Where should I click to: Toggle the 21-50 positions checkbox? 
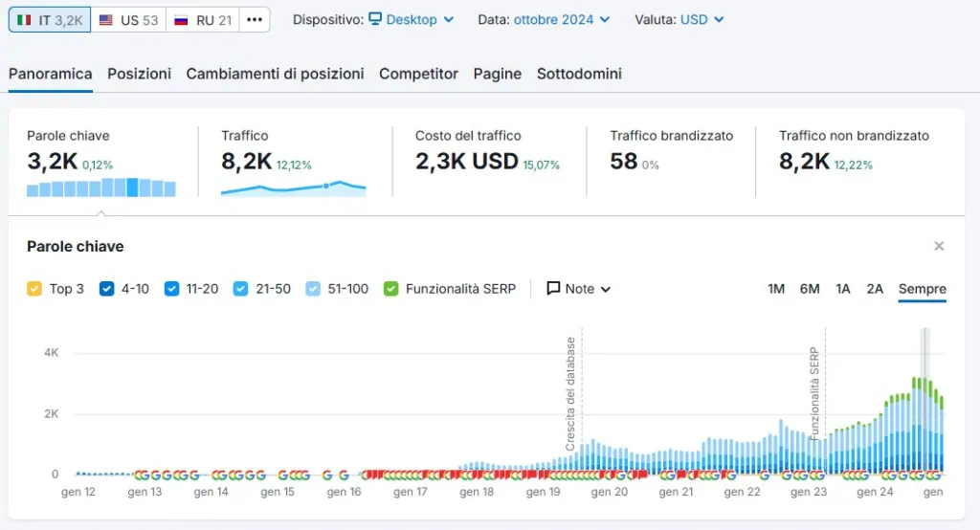click(x=240, y=289)
